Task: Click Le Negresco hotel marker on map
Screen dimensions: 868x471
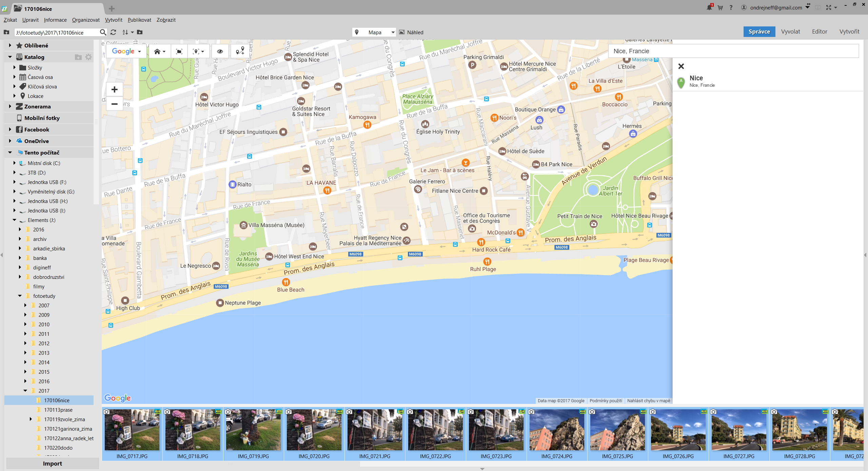Action: tap(216, 266)
